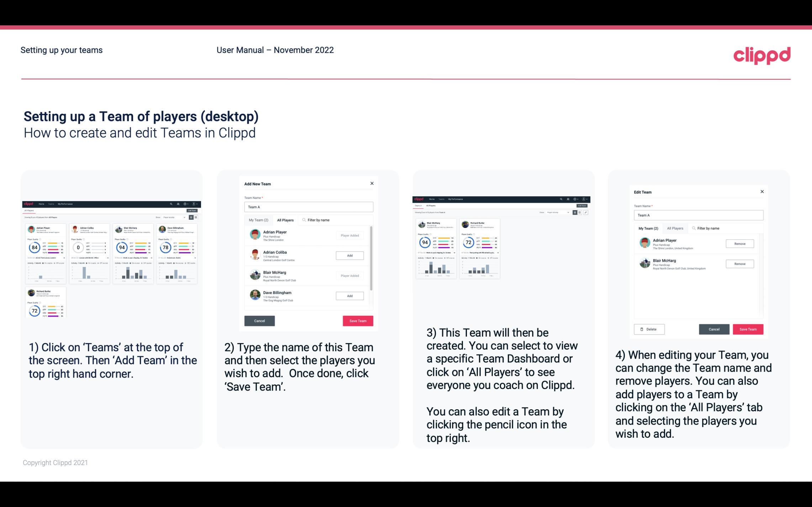Click Team Name input field in Edit Team
Image resolution: width=812 pixels, height=507 pixels.
point(698,215)
